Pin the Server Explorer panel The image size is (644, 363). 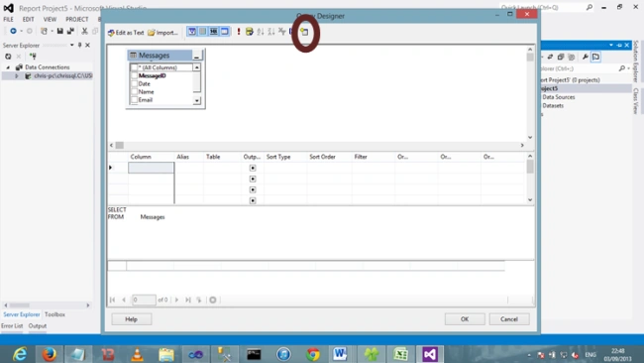pos(79,45)
